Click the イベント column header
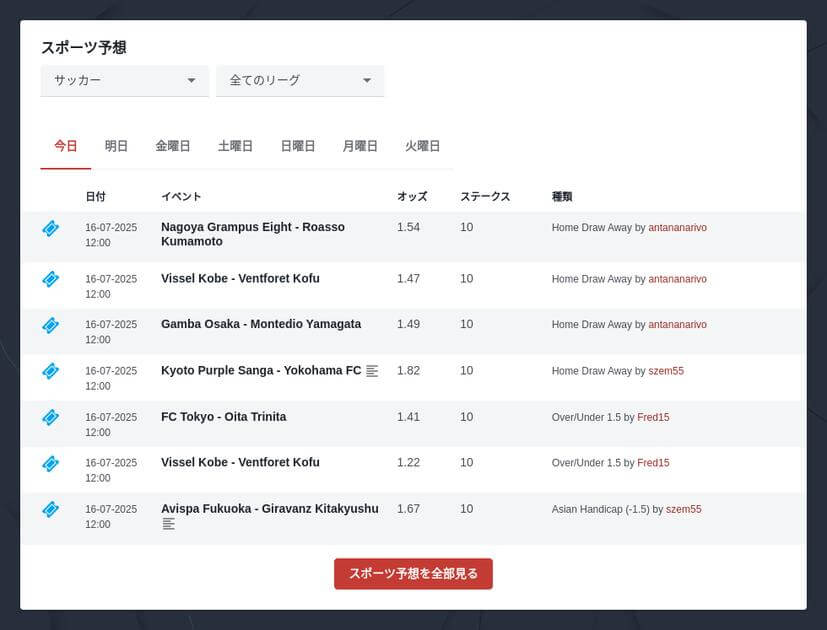Image resolution: width=827 pixels, height=630 pixels. tap(181, 196)
